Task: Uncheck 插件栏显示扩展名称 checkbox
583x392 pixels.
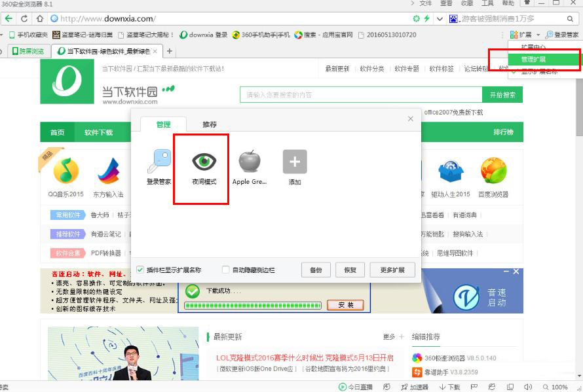Action: coord(140,270)
